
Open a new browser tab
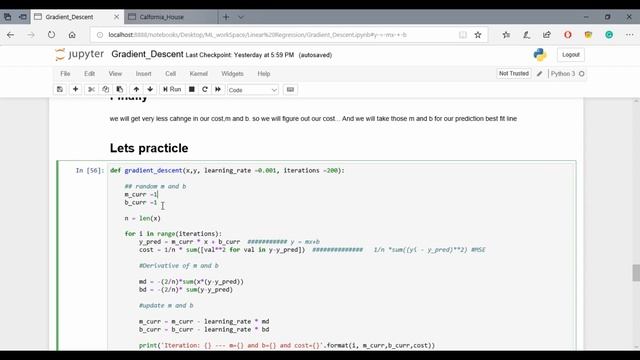click(226, 17)
